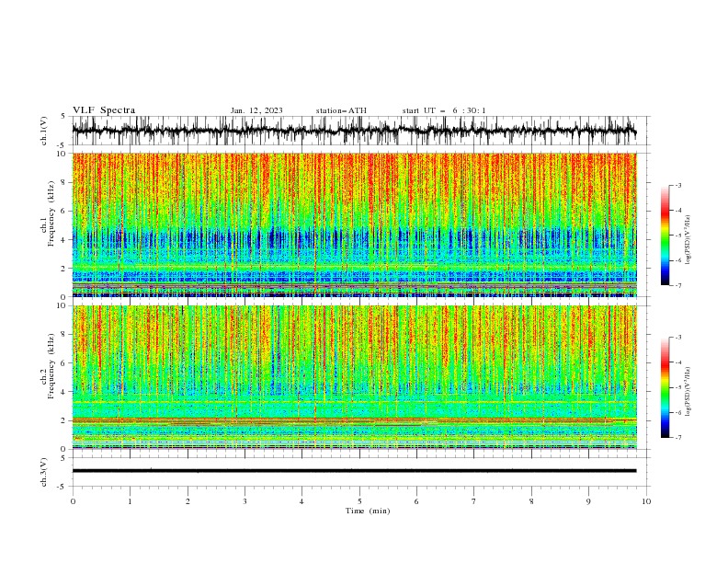This screenshot has width=728, height=563.
Task: Click the ch.2 spectrogram color bar
Action: tap(665, 387)
